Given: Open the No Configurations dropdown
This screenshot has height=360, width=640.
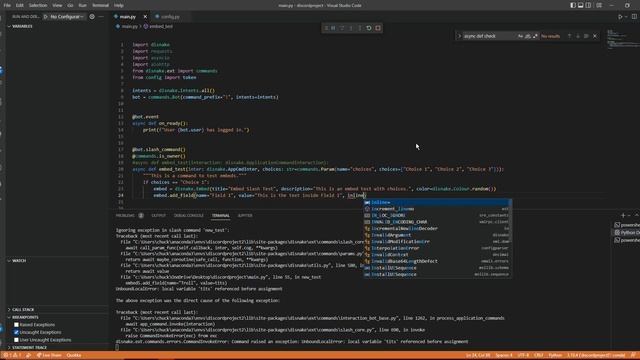Looking at the screenshot, I should (x=67, y=17).
